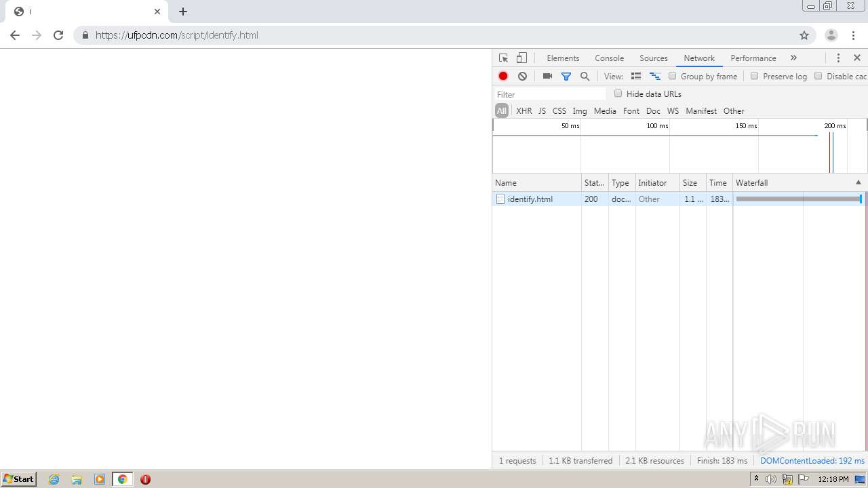
Task: Toggle the capture screenshots camera icon
Action: click(547, 77)
